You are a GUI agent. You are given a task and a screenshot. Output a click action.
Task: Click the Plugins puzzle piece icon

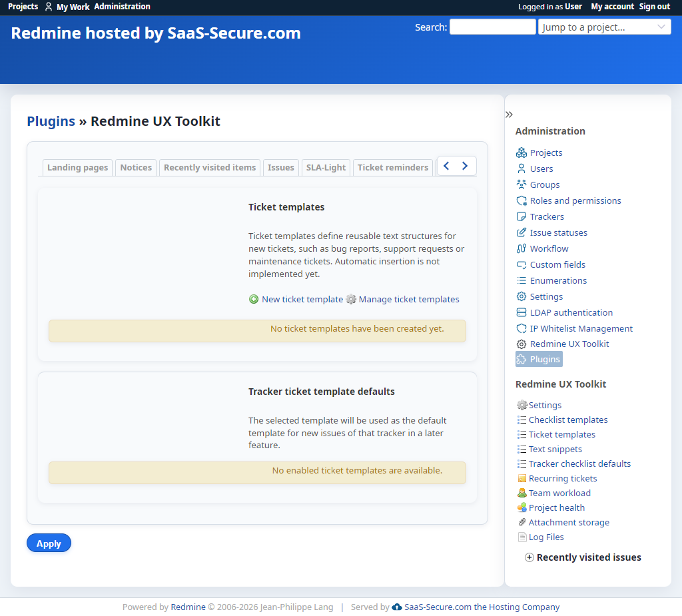point(521,360)
